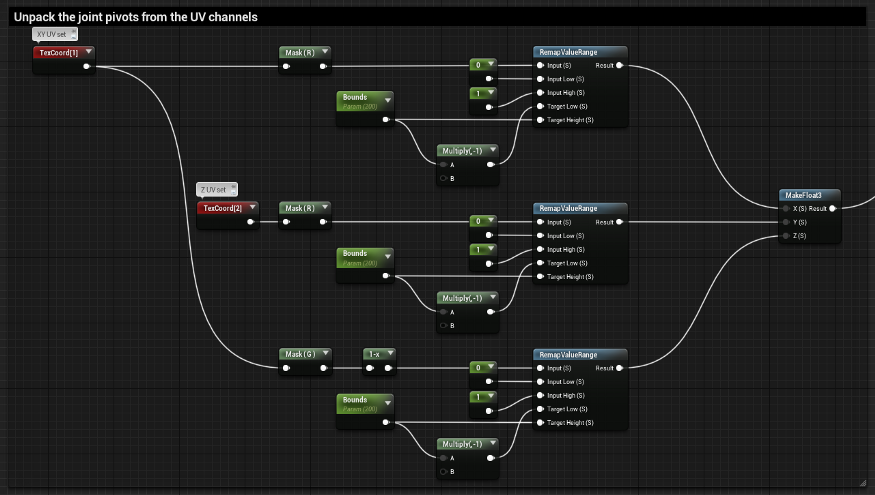
Task: Click Result pin of the top RemapValueRange
Action: pos(619,65)
